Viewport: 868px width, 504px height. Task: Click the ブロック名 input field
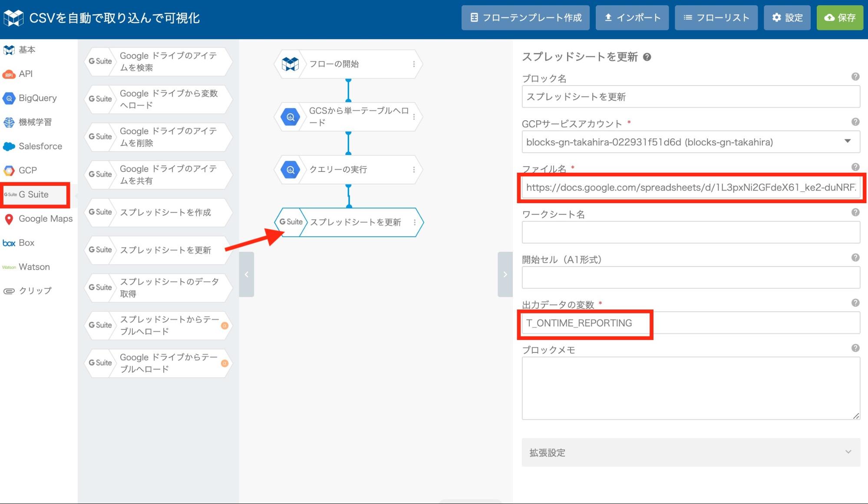[691, 97]
